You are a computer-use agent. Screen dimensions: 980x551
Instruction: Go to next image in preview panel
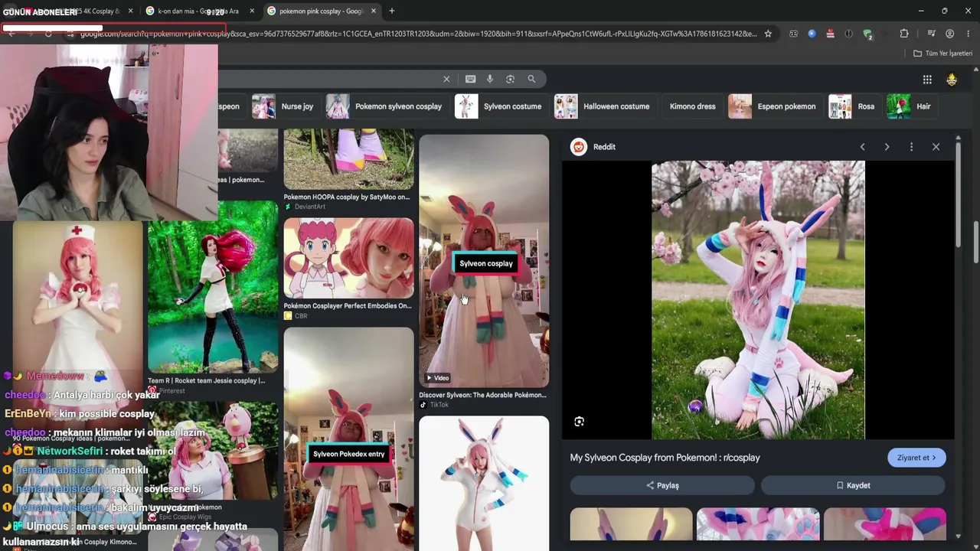(887, 147)
